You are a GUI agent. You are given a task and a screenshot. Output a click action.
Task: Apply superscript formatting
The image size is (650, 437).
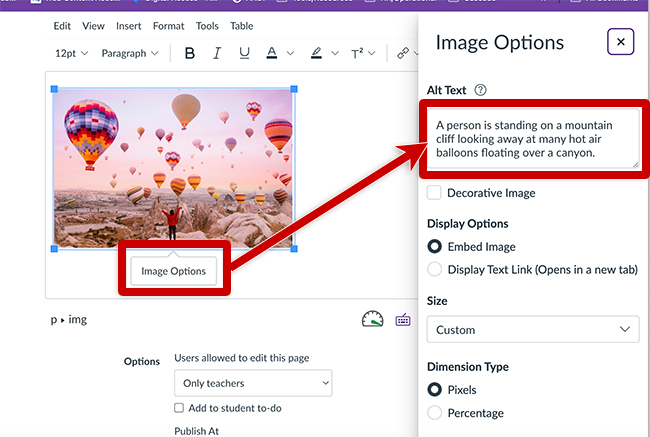[357, 53]
